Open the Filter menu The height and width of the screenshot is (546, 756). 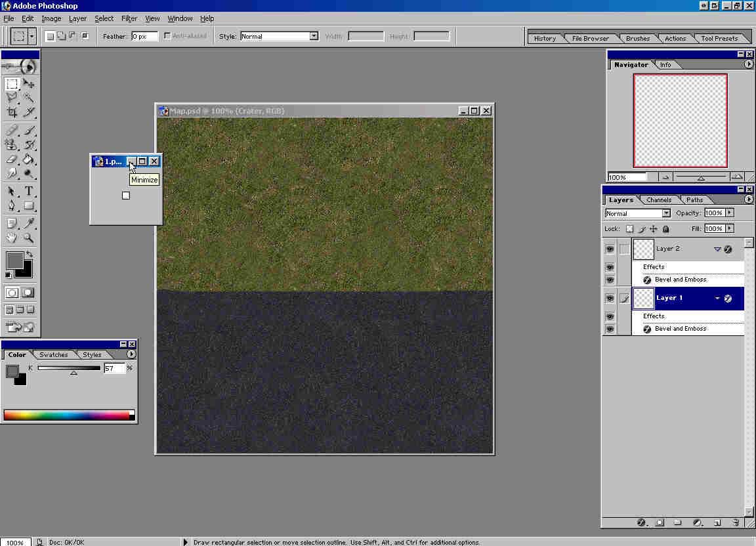[129, 18]
